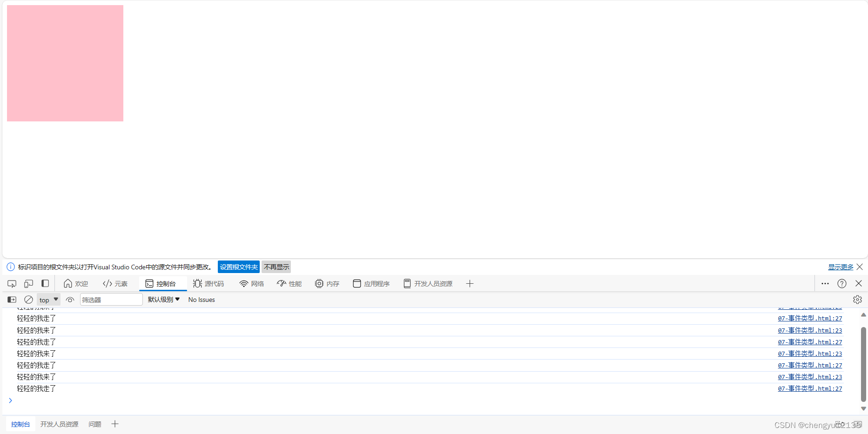Viewport: 868px width, 434px height.
Task: Click inside the 筛选器 filter field
Action: [x=111, y=299]
